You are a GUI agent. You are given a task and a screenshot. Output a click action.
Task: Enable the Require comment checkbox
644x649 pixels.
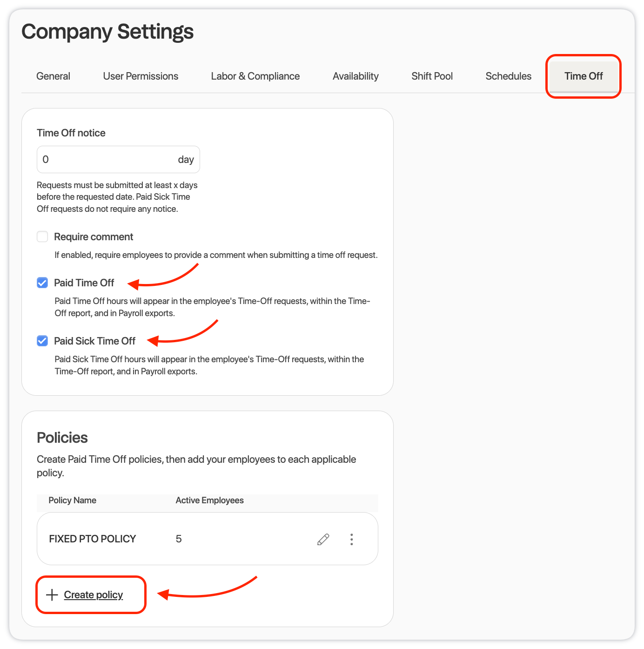[42, 237]
